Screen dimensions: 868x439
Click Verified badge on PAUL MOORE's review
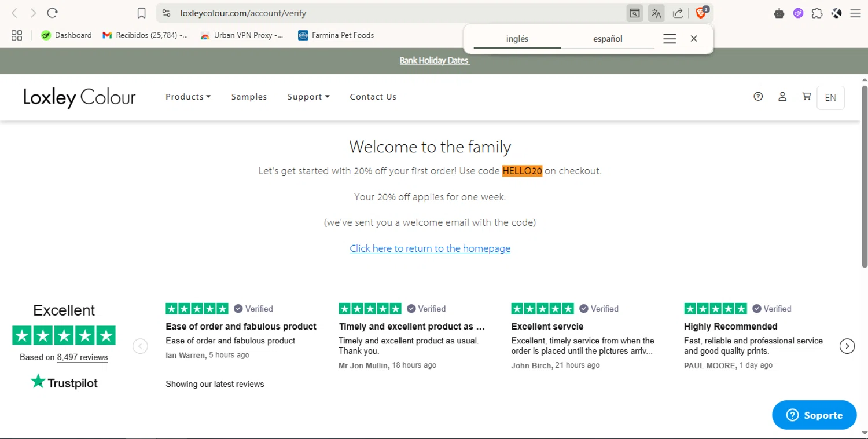pos(772,309)
